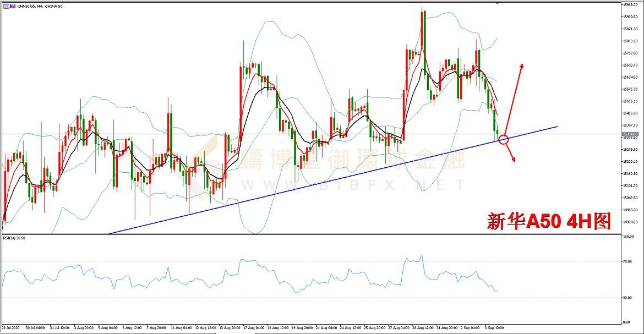Select the downward red arrow's head
Image resolution: width=644 pixels, height=334 pixels.
(x=514, y=160)
